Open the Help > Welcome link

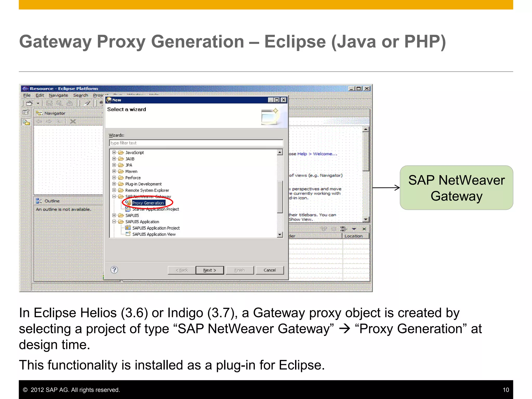point(317,154)
